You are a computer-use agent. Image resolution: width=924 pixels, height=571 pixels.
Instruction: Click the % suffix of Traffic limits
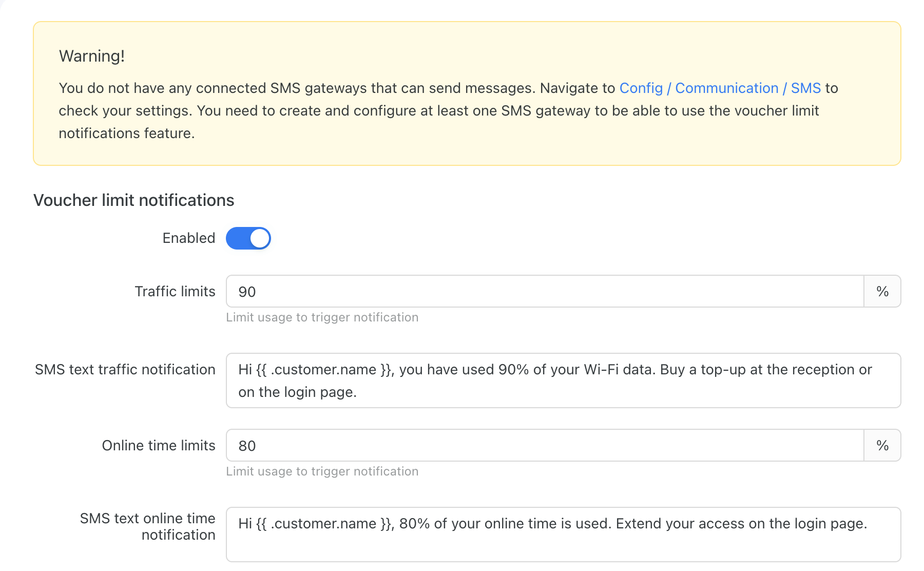coord(882,291)
